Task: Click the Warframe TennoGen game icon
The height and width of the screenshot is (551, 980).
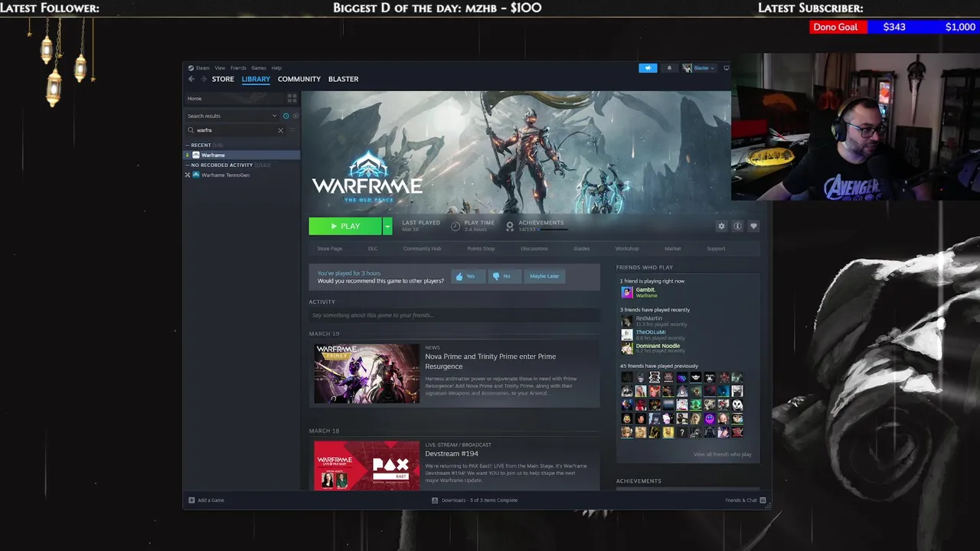Action: 196,174
